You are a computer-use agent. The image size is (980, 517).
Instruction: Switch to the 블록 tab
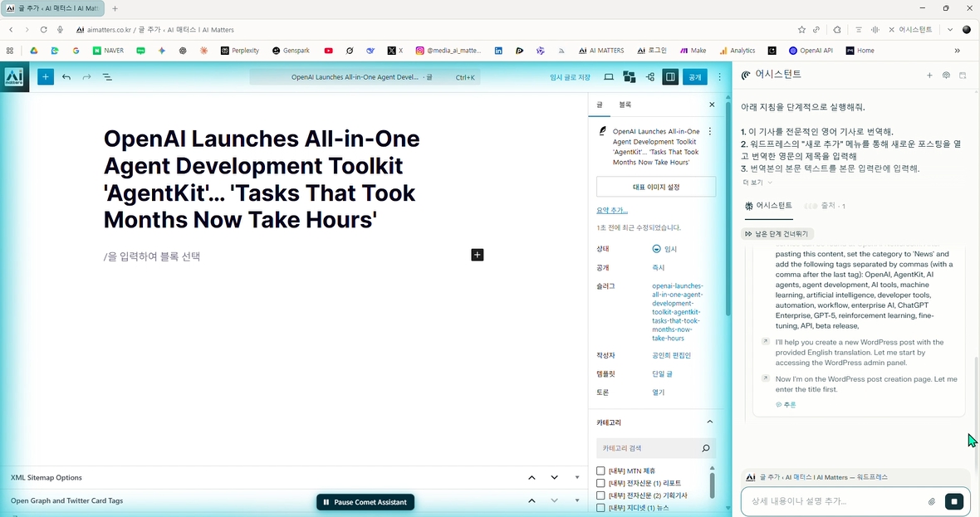[x=625, y=105]
